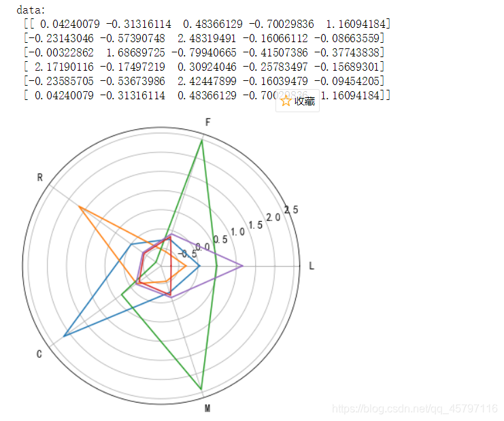
Task: Click the value 1.68689725 in the data
Action: [x=135, y=52]
